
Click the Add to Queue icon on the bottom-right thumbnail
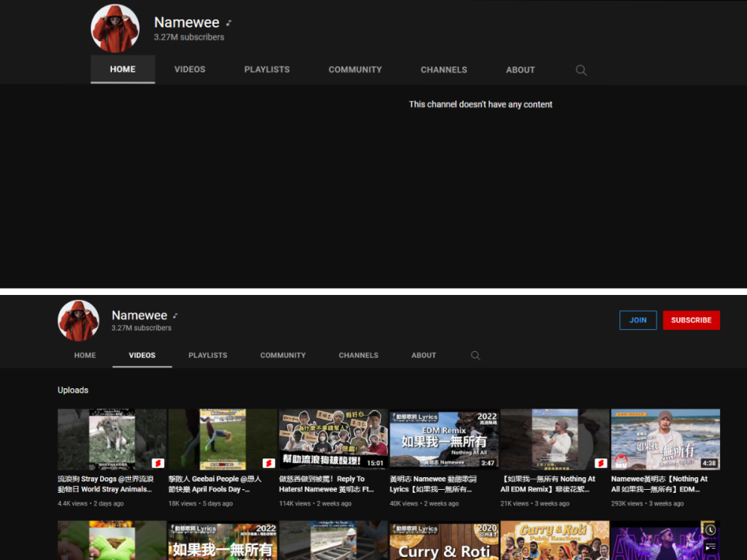coord(710,546)
